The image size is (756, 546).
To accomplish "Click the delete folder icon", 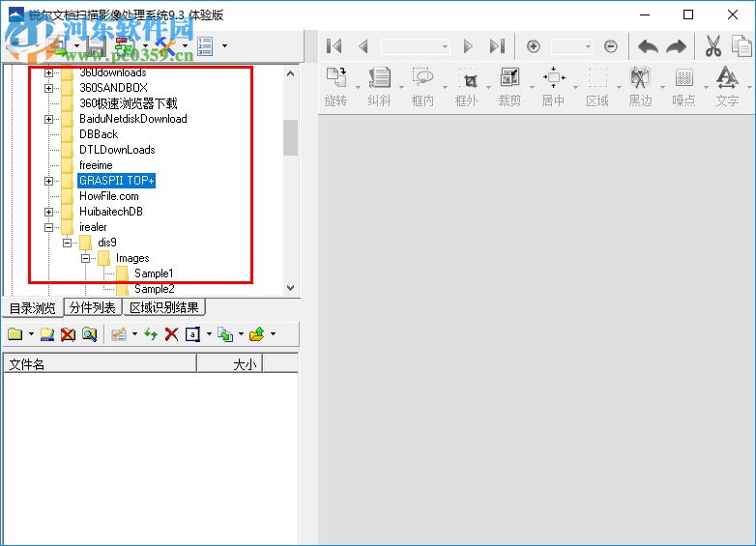I will [x=68, y=334].
